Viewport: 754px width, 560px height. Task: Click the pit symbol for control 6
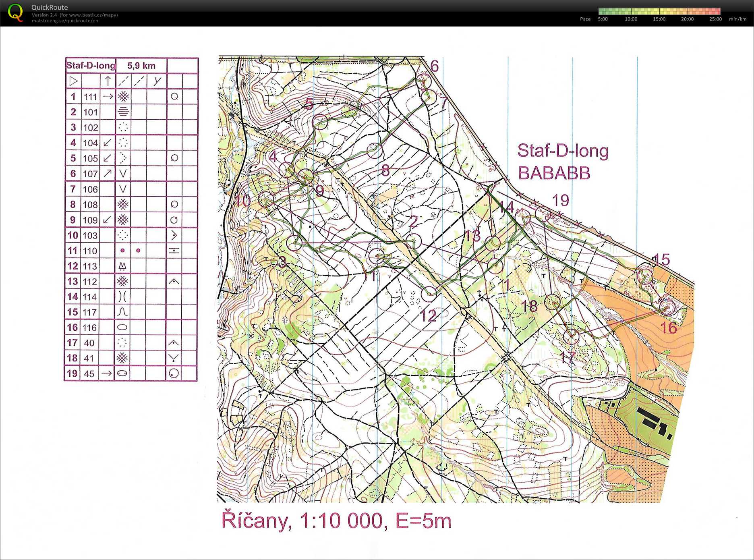coord(123,174)
